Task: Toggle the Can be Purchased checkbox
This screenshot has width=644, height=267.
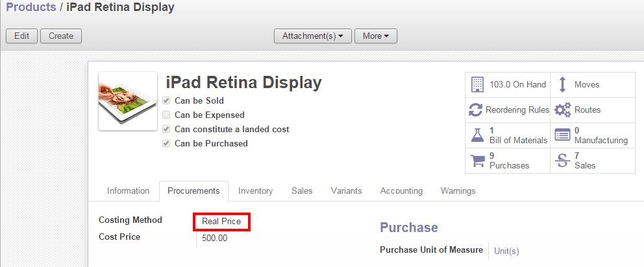Action: point(166,144)
